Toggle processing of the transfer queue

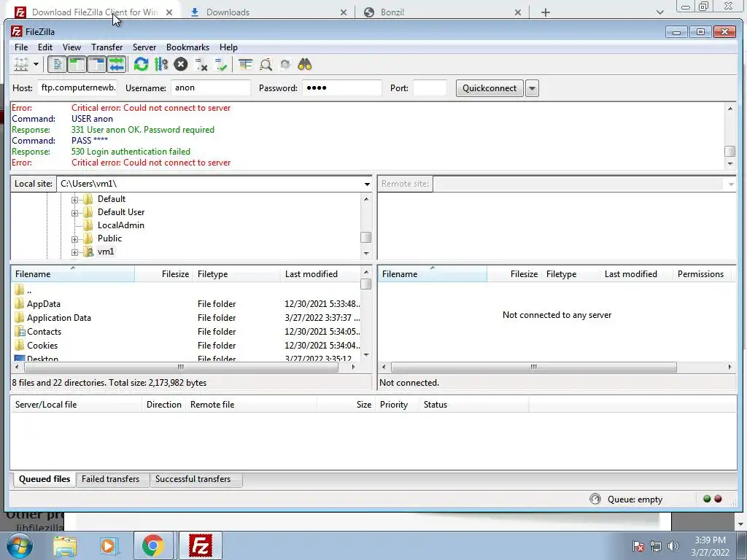(x=161, y=64)
